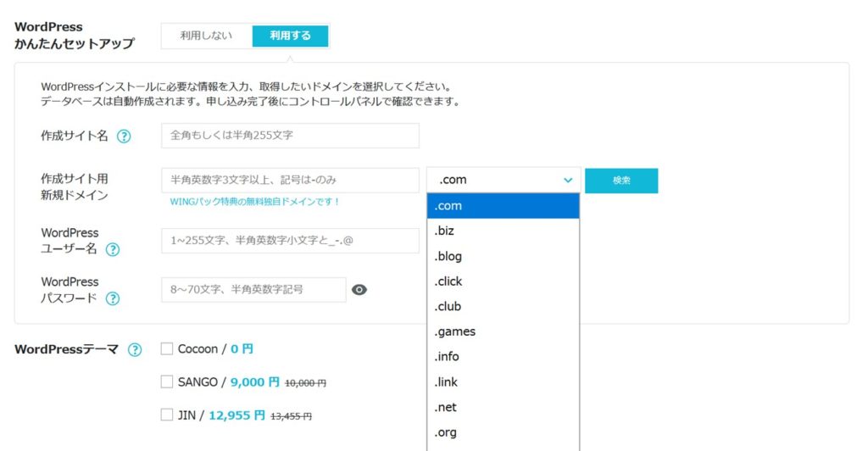Click the WINGパック特典の無料独自ドメインです text
This screenshot has width=868, height=451.
coord(254,202)
